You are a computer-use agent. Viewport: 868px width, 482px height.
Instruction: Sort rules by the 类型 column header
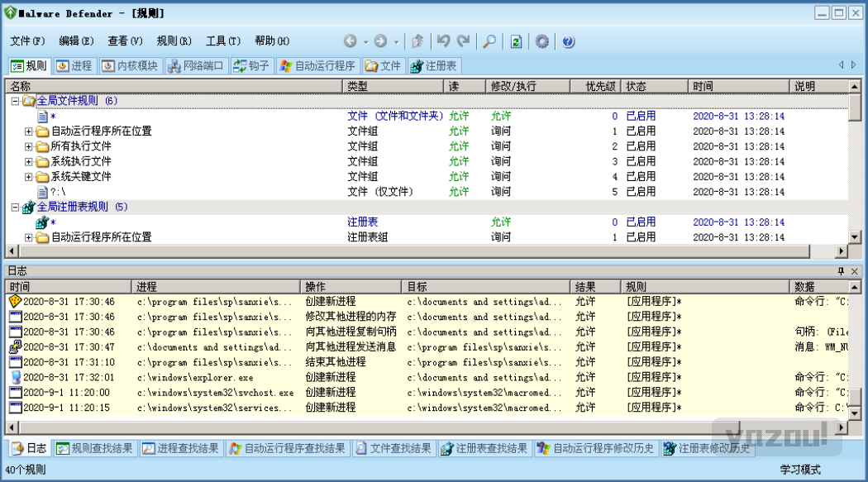(x=393, y=86)
